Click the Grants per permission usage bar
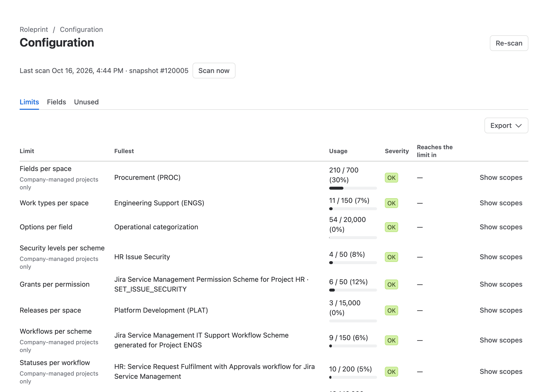 353,290
